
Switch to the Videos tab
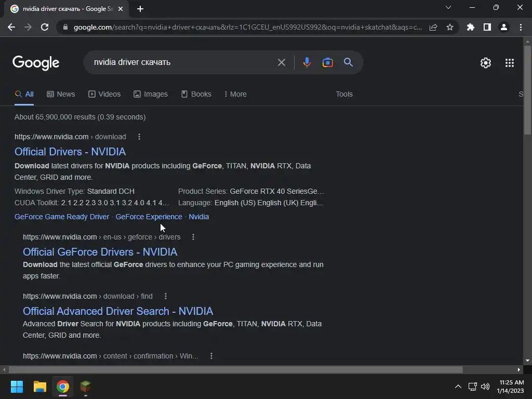[104, 95]
